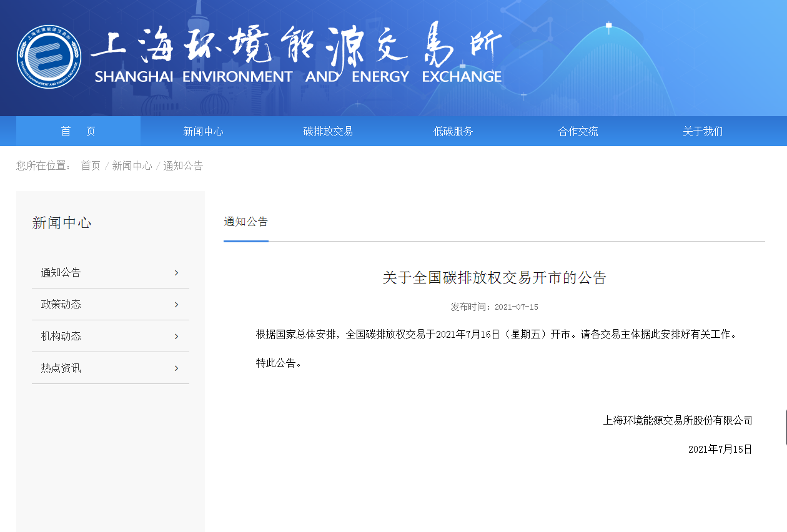Click the chevron arrow beside 热点资讯
787x532 pixels.
(176, 368)
